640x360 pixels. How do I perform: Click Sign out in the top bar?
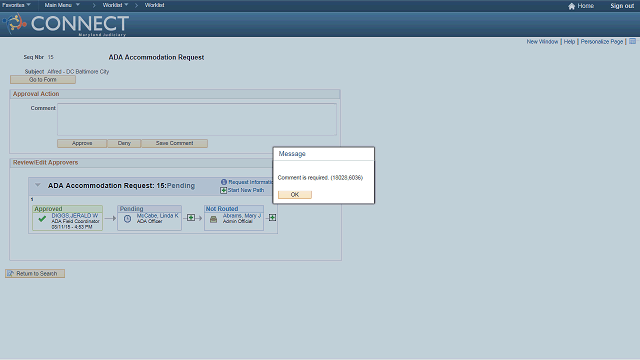click(622, 6)
